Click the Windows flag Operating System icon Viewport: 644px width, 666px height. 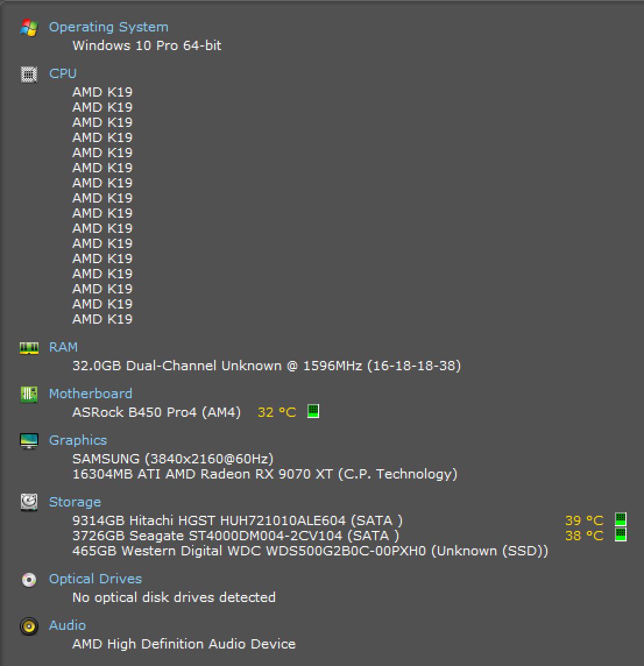point(29,27)
